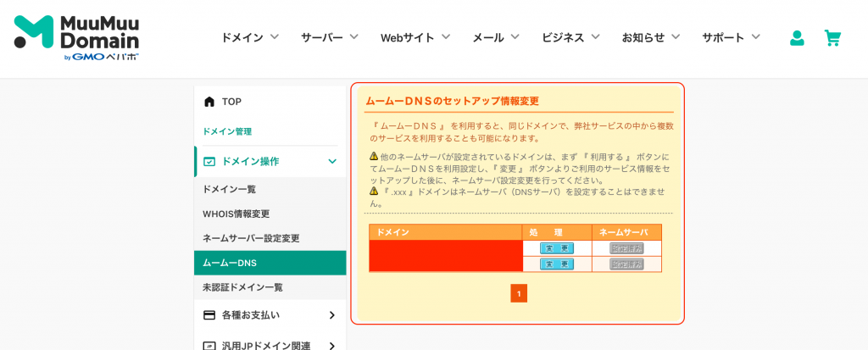Open the user account icon
The width and height of the screenshot is (868, 350).
pyautogui.click(x=797, y=37)
